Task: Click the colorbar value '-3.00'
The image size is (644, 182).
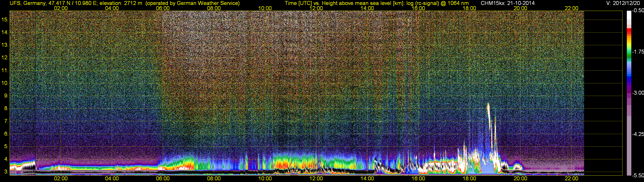Action: tap(638, 93)
